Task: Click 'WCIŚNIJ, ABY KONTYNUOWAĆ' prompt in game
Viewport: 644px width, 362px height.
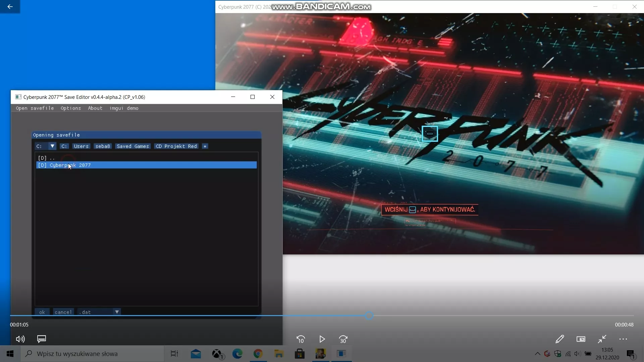Action: [430, 209]
